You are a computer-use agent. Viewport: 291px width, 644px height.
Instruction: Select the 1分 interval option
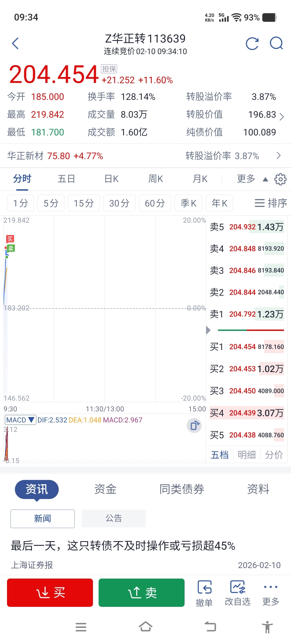click(x=20, y=203)
